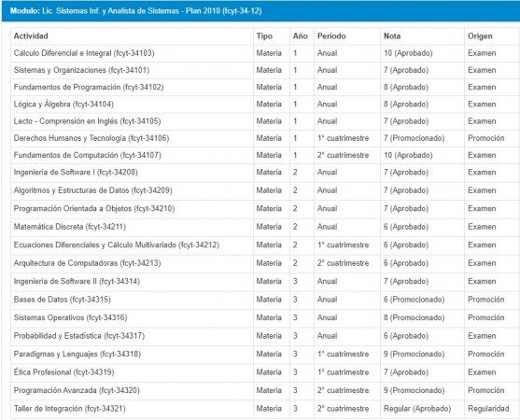Select Taller de Integración row
The width and height of the screenshot is (520, 420).
pyautogui.click(x=264, y=409)
